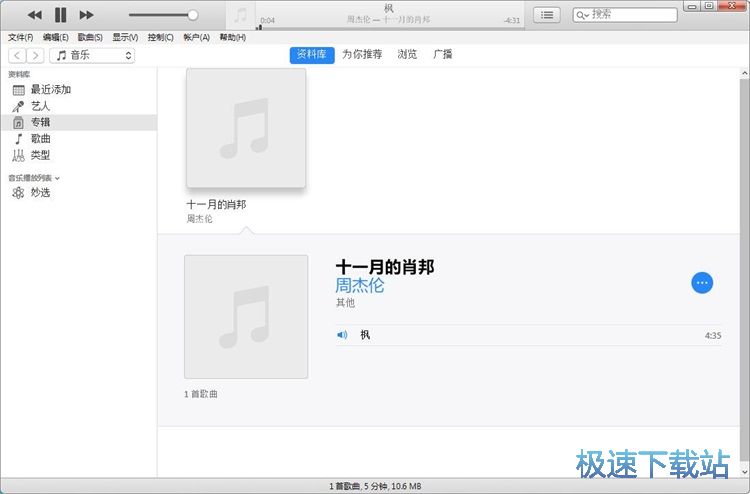Screen dimensions: 750x494
Task: Click the large album artwork in detail panel
Action: coord(246,317)
